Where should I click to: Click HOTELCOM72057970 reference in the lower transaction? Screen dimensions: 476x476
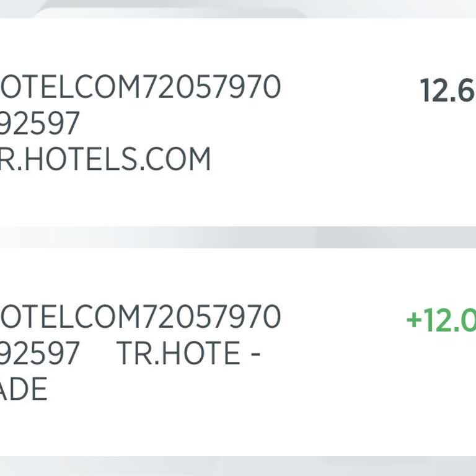(x=140, y=317)
